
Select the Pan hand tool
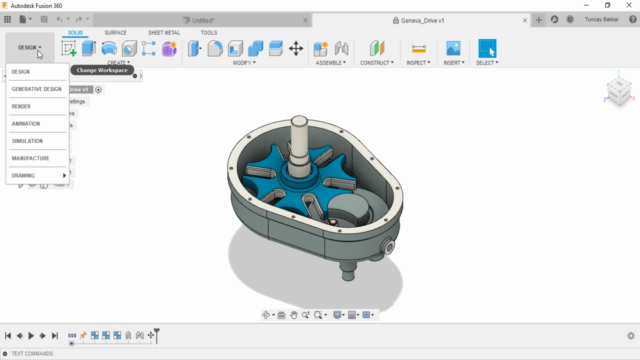point(293,315)
